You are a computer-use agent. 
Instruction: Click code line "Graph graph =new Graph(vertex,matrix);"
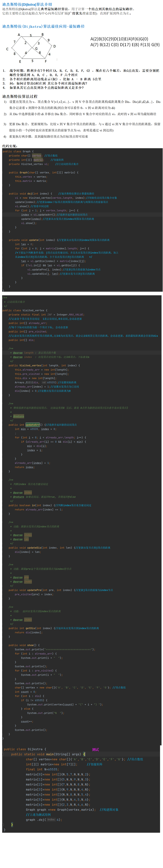61,810
